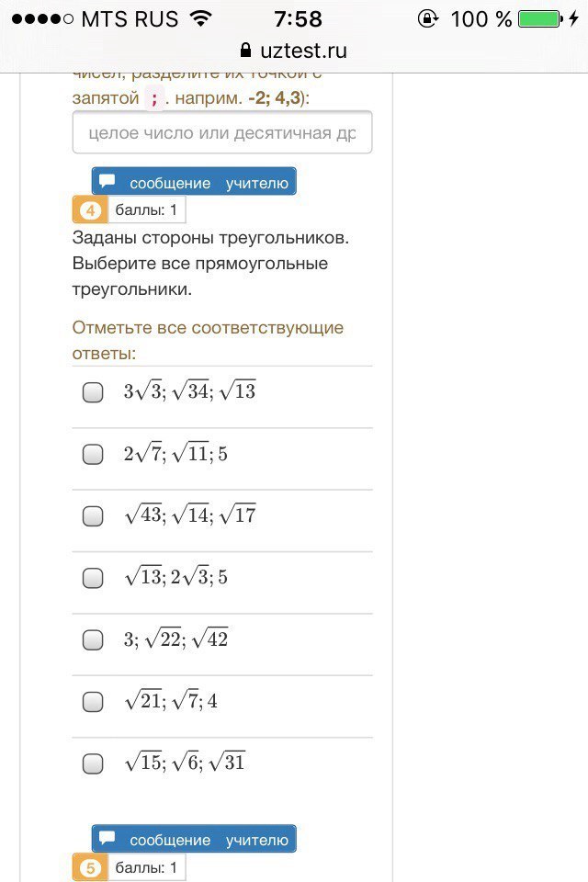Tick the 2√7; √11; 5 option
This screenshot has width=588, height=882.
(x=93, y=454)
